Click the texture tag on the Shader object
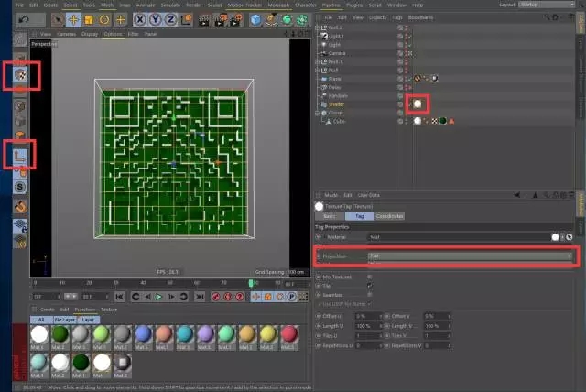The image size is (586, 392). click(x=418, y=103)
